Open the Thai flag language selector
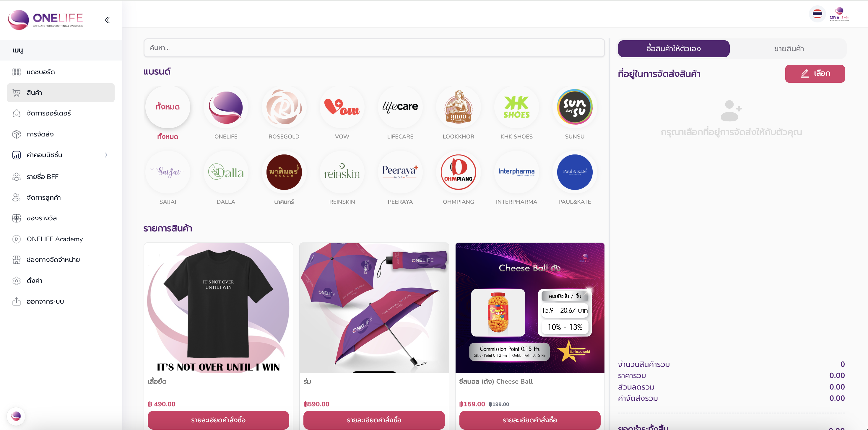The image size is (868, 430). click(x=817, y=14)
